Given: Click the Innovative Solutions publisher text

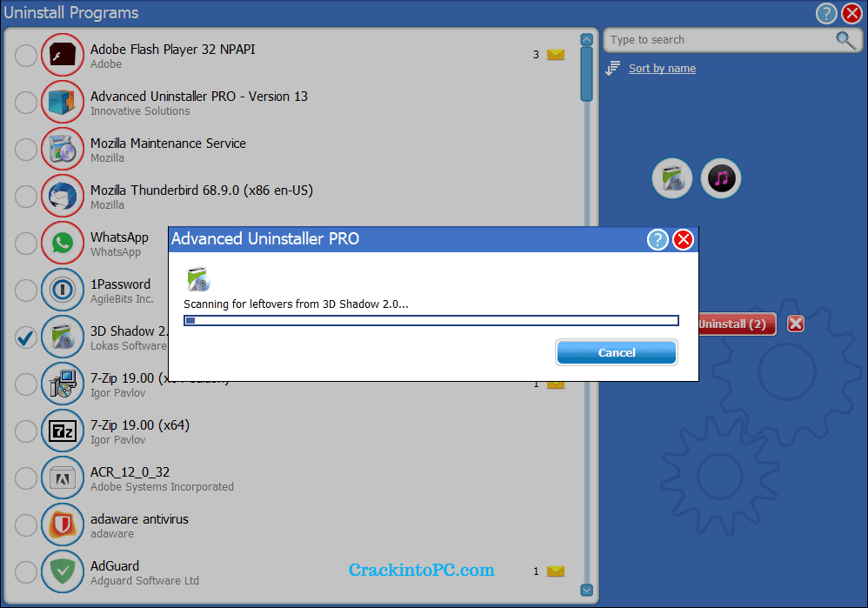Looking at the screenshot, I should (140, 110).
